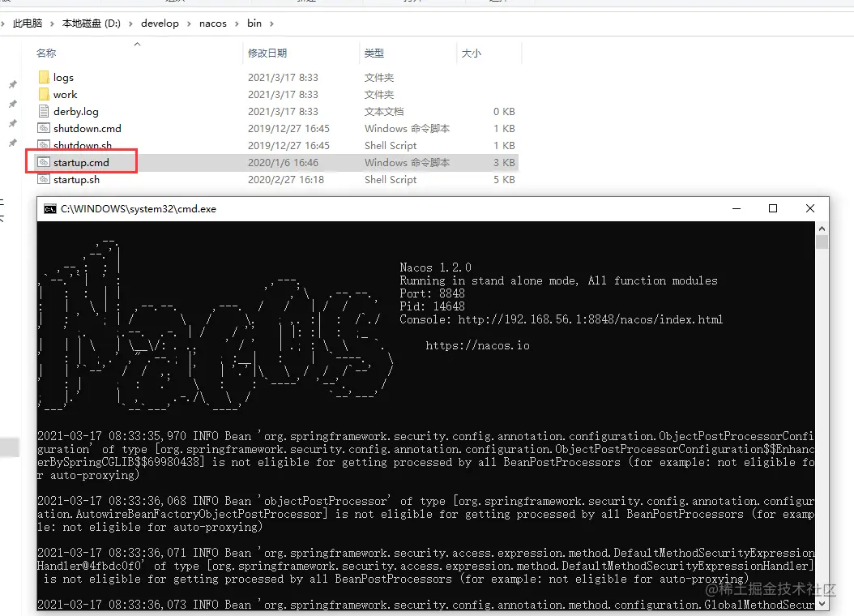The width and height of the screenshot is (854, 616).
Task: Expand the chevron after bin
Action: pos(271,24)
